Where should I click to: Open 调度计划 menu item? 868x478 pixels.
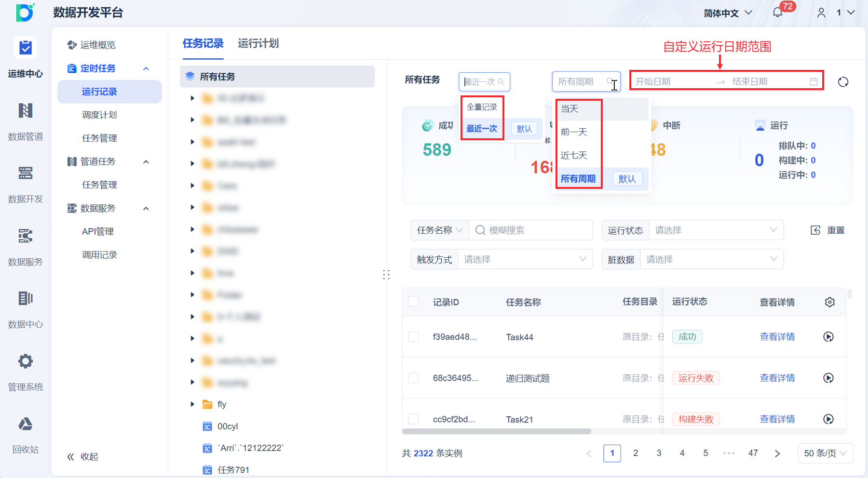point(99,115)
